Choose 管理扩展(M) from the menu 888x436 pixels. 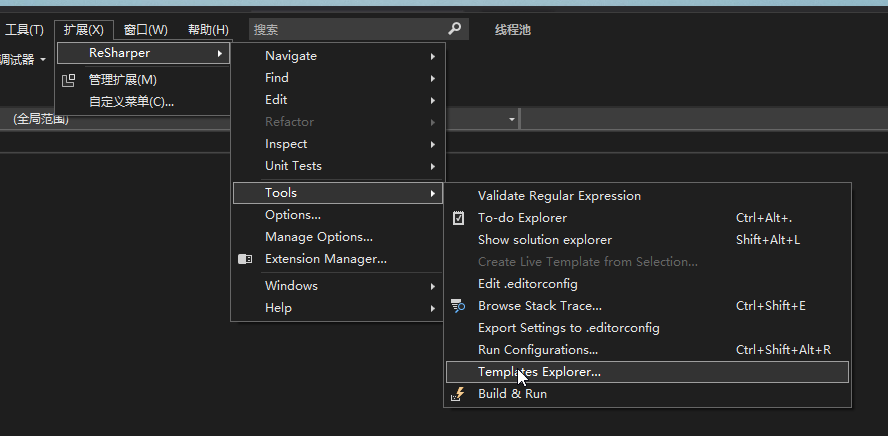(143, 80)
